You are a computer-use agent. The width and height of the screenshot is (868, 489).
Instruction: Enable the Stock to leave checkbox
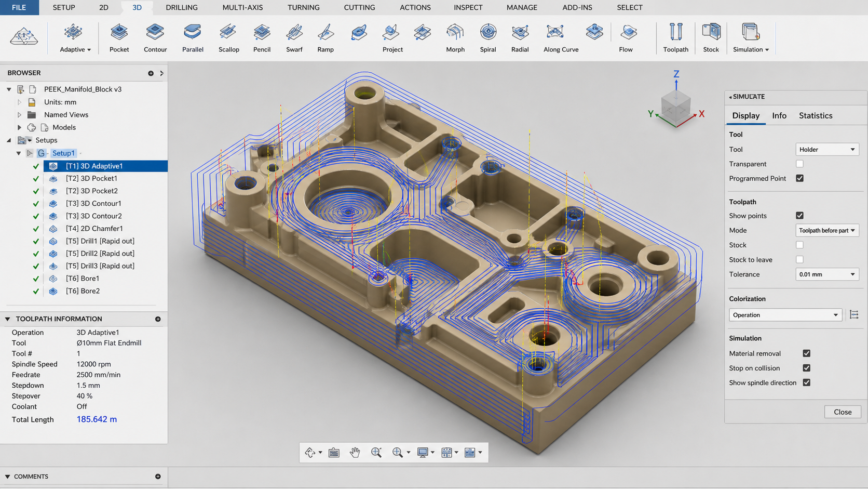click(799, 259)
